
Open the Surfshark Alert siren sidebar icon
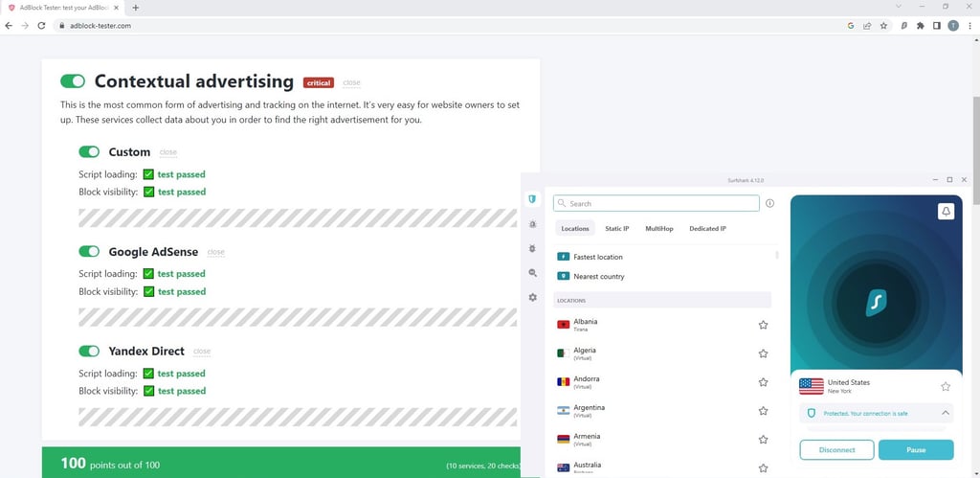coord(532,223)
